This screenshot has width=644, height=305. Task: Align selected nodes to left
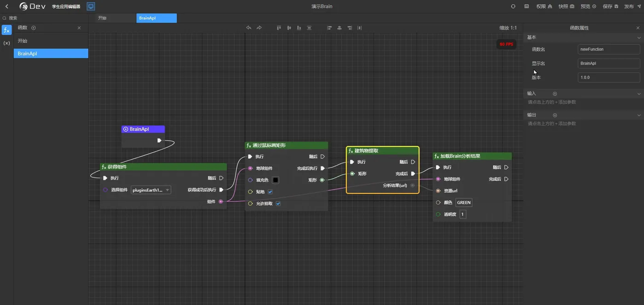point(329,28)
